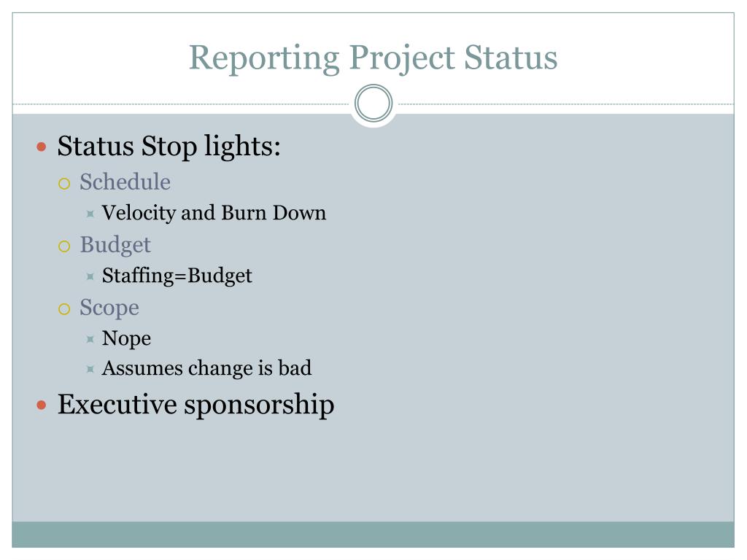Select the 'Status Stop lights:' text
Viewport: 747px width, 560px height.
pyautogui.click(x=169, y=146)
